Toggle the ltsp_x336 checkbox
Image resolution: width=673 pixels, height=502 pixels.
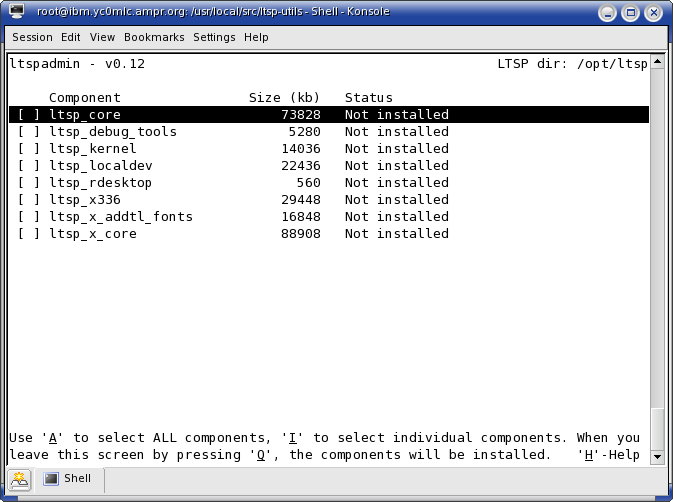29,200
